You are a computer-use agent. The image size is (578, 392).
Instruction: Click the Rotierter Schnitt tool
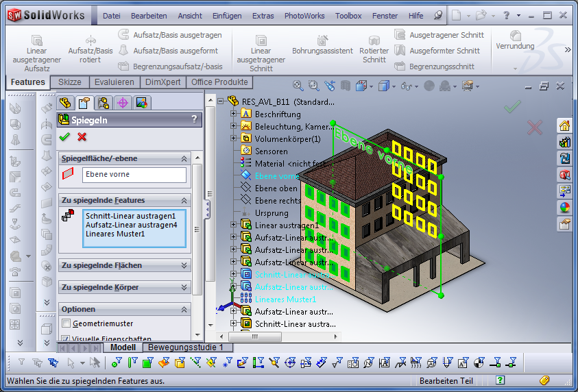pyautogui.click(x=374, y=47)
